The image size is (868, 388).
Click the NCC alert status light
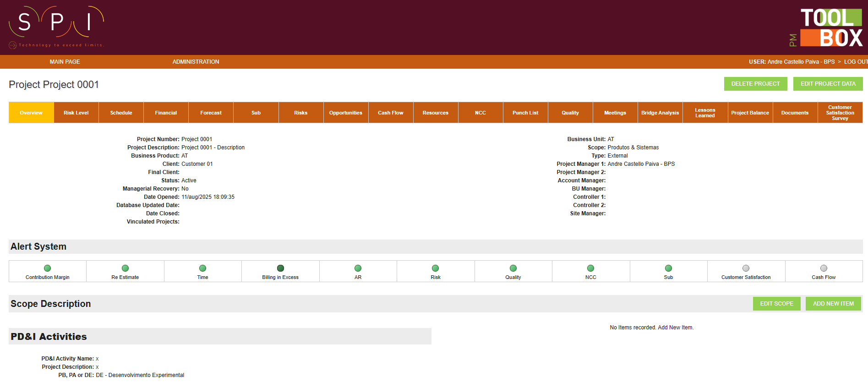pyautogui.click(x=591, y=268)
